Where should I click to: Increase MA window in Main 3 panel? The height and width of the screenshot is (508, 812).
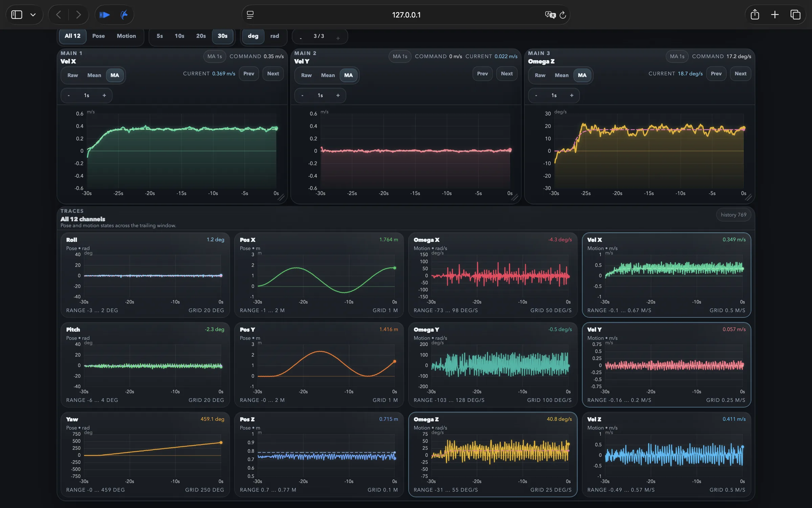click(572, 96)
